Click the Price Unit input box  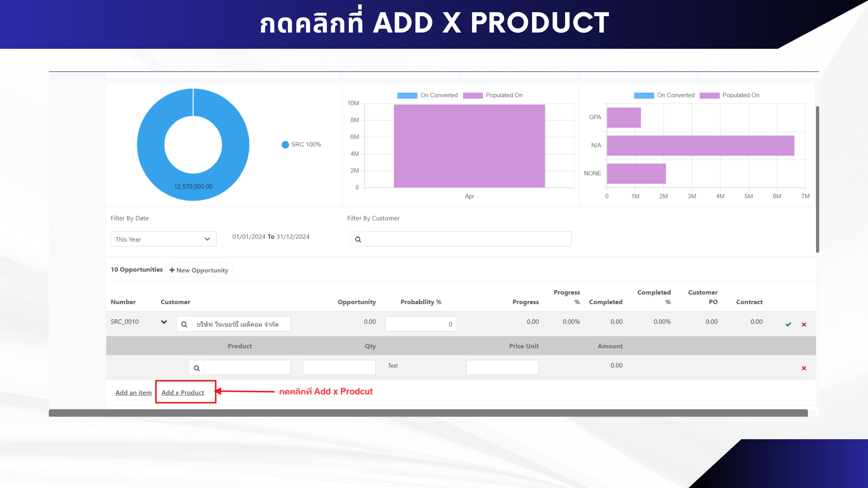point(502,367)
